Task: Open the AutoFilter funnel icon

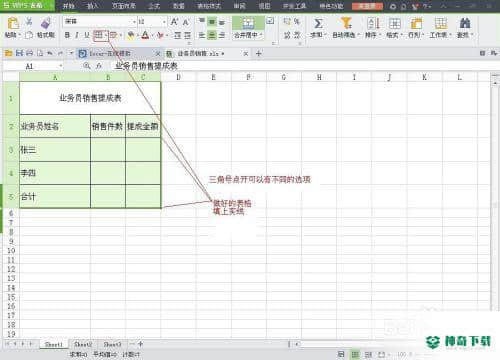Action: tap(346, 23)
